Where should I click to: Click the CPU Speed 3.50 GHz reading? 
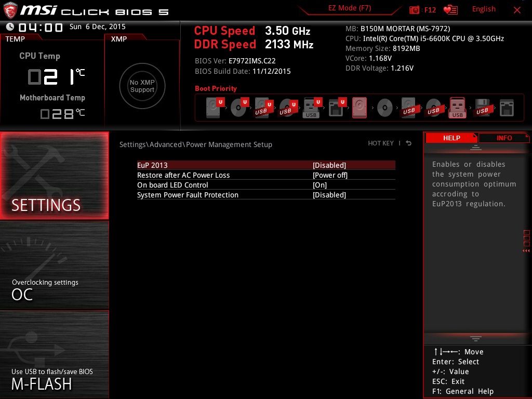tap(252, 31)
